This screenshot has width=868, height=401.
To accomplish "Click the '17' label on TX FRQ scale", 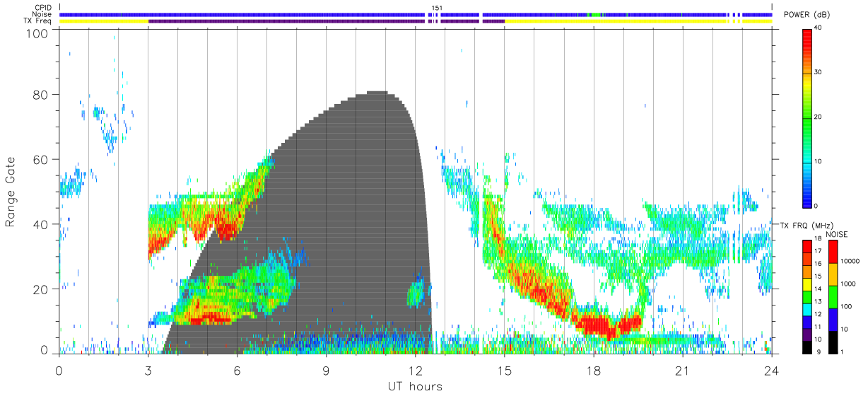I will click(819, 252).
